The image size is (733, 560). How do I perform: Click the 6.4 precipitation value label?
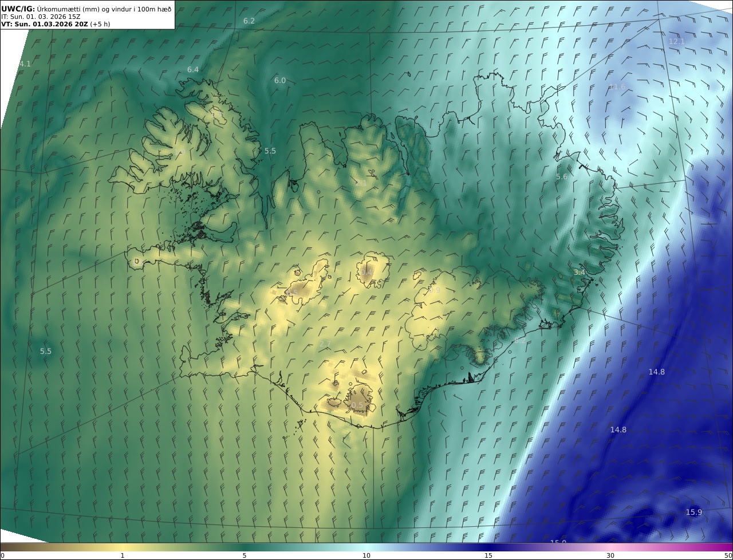pos(193,69)
